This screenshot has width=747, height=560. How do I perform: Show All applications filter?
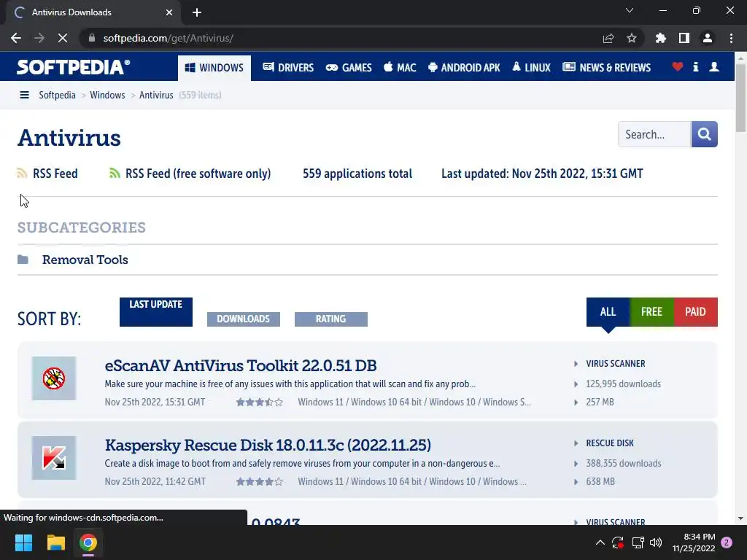coord(608,312)
